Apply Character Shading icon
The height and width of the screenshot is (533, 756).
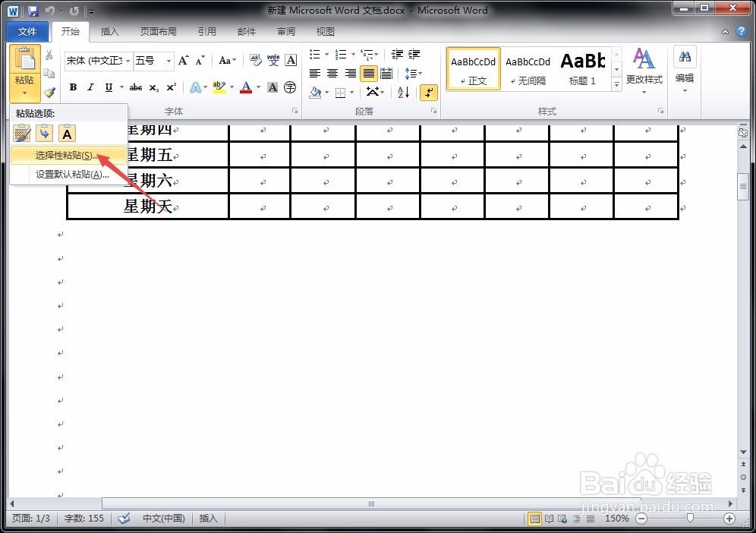click(272, 87)
